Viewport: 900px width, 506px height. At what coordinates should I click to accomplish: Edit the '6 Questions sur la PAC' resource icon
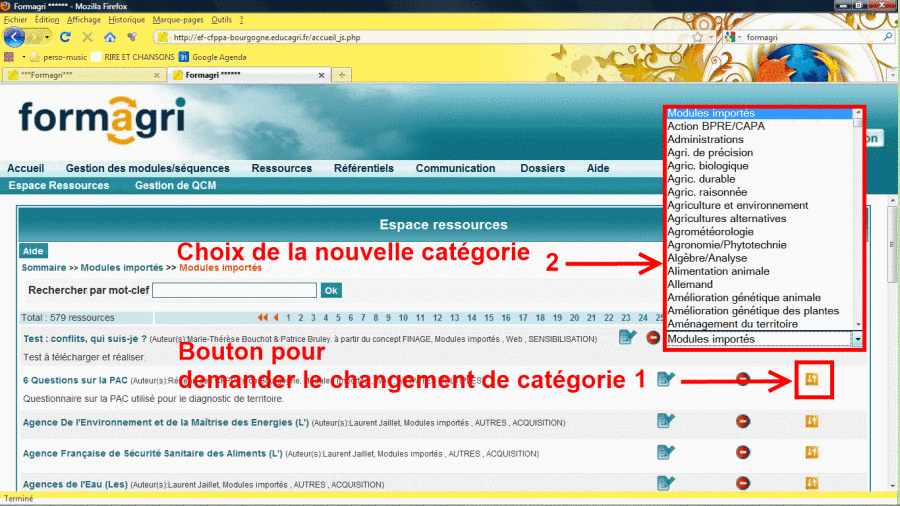[x=665, y=379]
